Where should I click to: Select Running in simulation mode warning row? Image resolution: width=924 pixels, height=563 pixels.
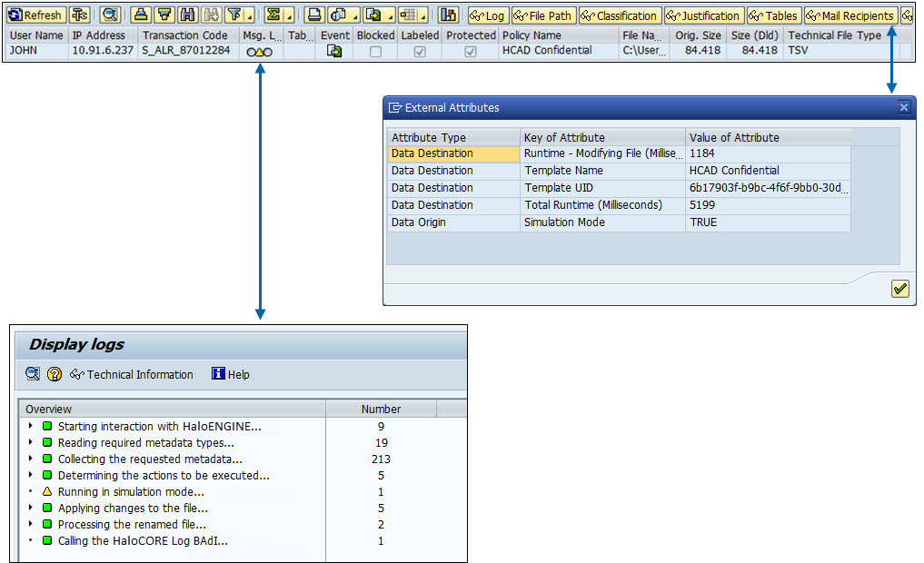[x=130, y=492]
